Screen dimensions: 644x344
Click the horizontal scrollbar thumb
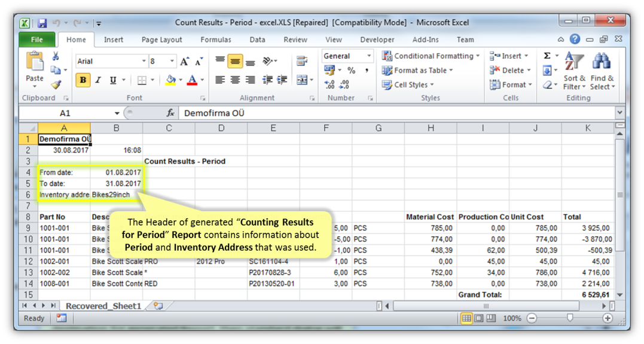pos(486,306)
